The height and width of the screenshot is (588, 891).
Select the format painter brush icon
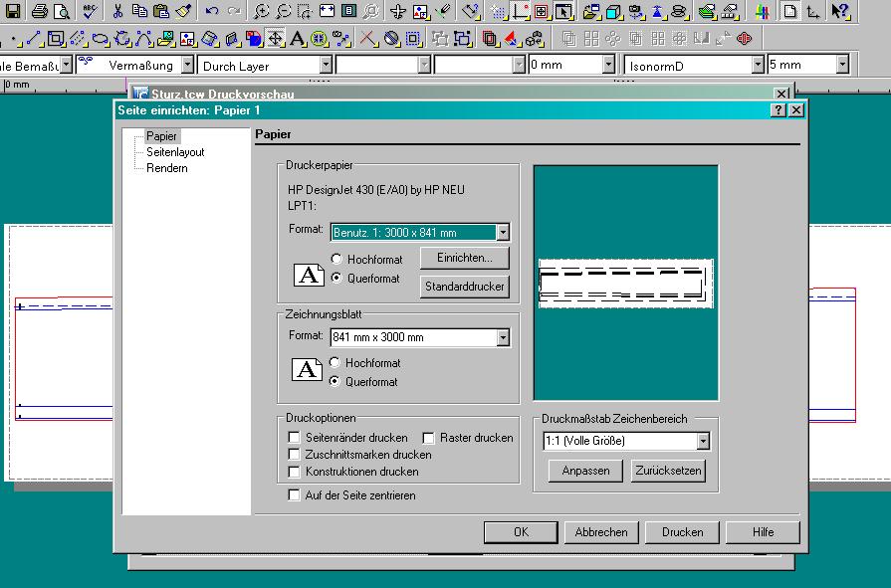coord(182,10)
